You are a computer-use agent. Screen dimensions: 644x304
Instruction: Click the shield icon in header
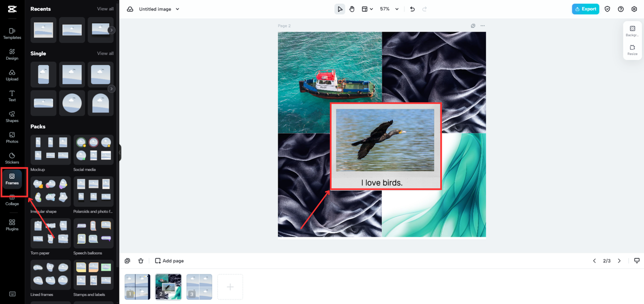click(x=607, y=9)
